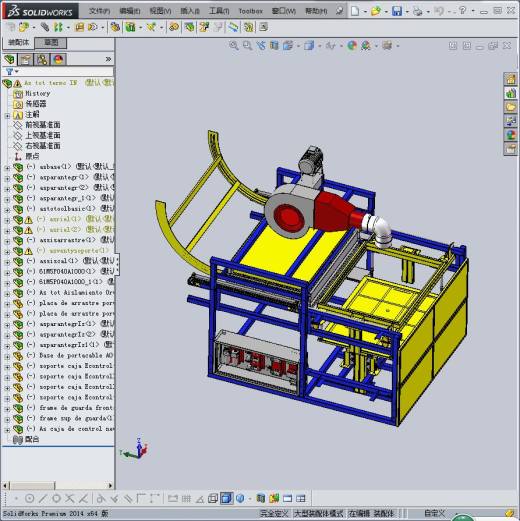Viewport: 520px width, 521px height.
Task: Click the Open file icon
Action: click(376, 11)
